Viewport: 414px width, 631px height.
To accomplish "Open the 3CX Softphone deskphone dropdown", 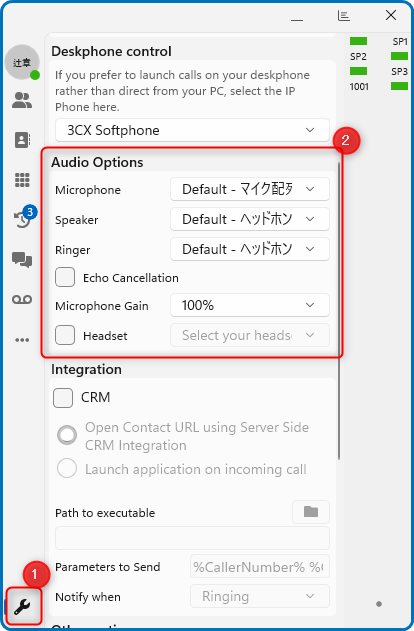I will (x=192, y=130).
